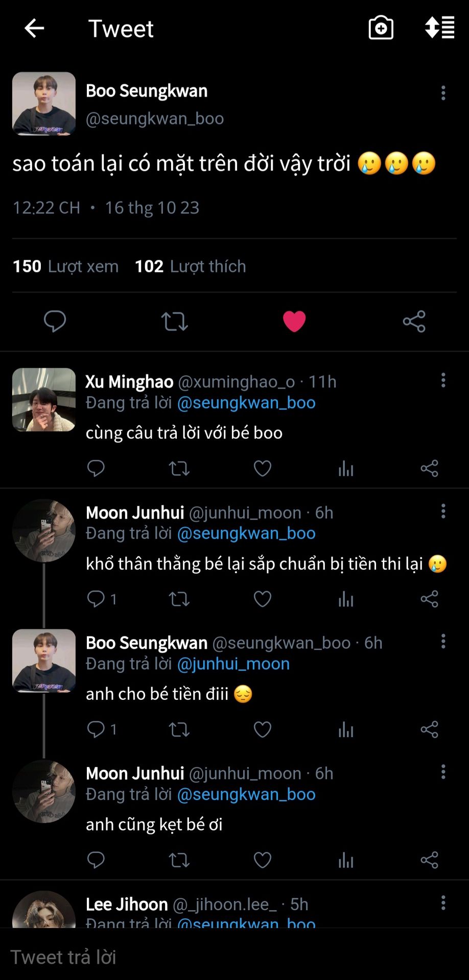
Task: Share the main tweet
Action: pyautogui.click(x=414, y=322)
